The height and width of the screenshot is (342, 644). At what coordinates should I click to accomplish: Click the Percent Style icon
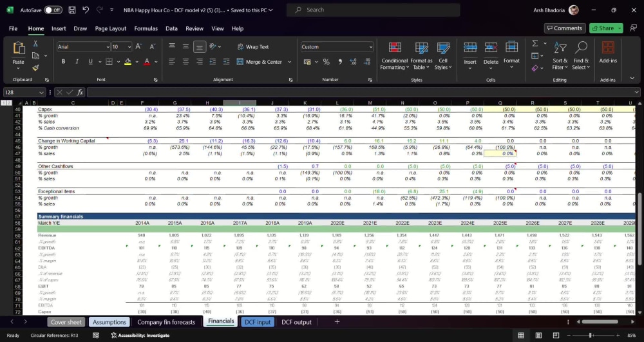(326, 62)
